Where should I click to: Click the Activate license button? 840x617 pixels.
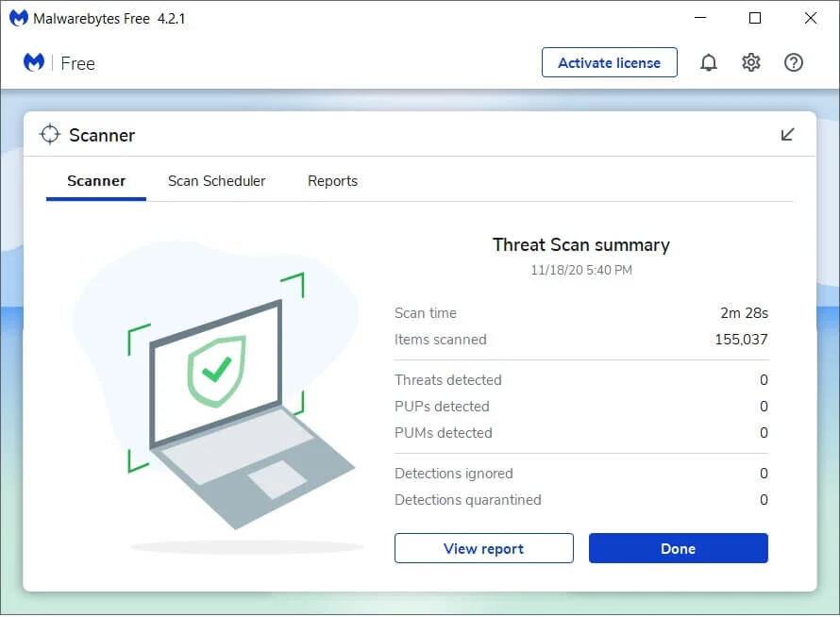pos(609,62)
